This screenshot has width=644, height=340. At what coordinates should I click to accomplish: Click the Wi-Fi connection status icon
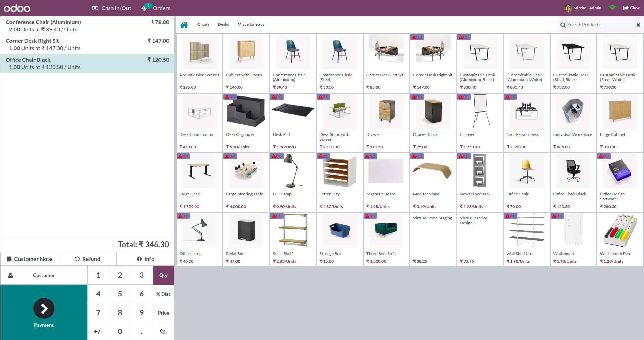tap(612, 8)
